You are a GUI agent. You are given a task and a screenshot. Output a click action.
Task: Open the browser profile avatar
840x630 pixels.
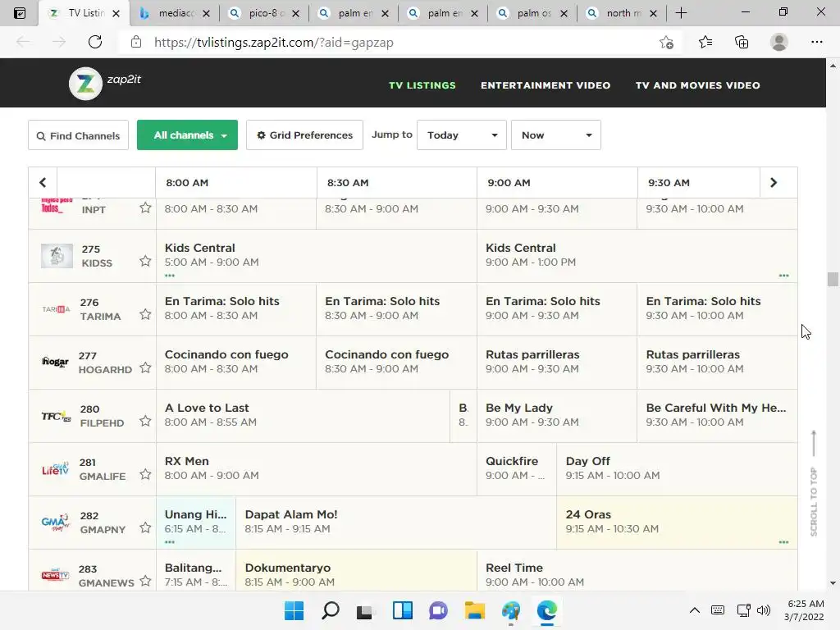click(x=779, y=42)
